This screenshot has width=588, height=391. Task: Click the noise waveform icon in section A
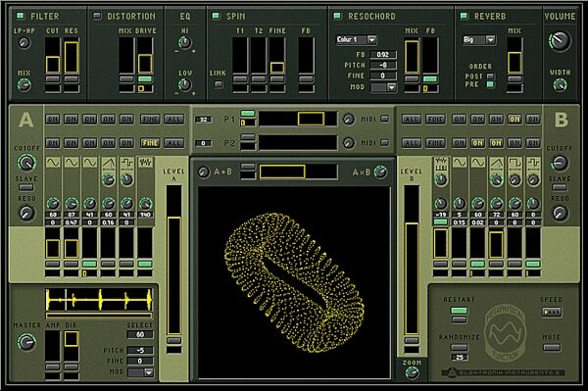click(x=145, y=162)
